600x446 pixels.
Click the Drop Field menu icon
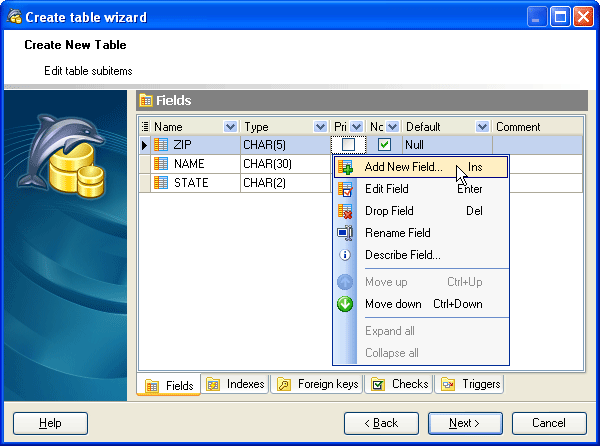click(x=346, y=211)
